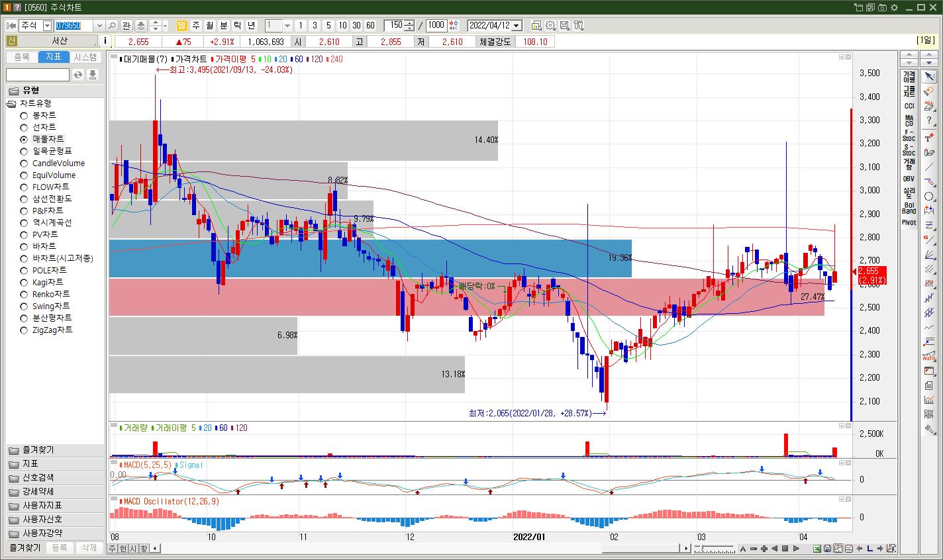Expand the 사용자지표 folder
Image resolution: width=943 pixels, height=560 pixels.
click(x=55, y=505)
